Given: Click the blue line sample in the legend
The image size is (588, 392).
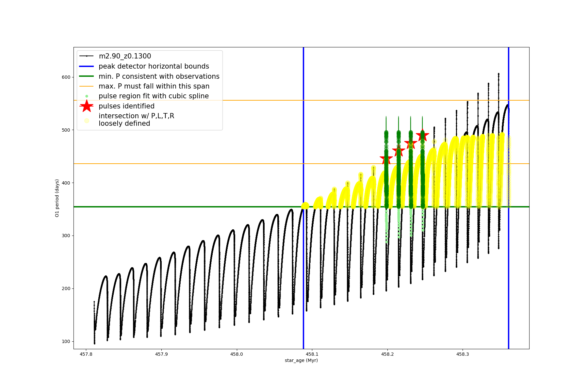Looking at the screenshot, I should [87, 66].
